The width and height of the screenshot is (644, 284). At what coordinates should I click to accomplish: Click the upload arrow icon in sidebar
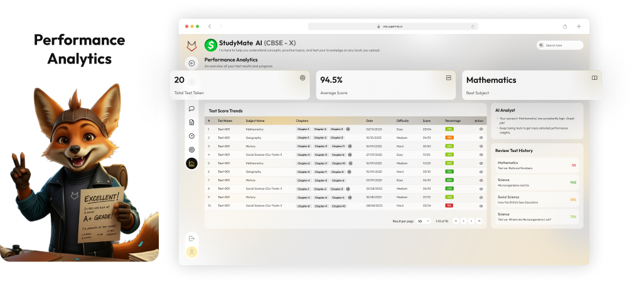[x=191, y=136]
